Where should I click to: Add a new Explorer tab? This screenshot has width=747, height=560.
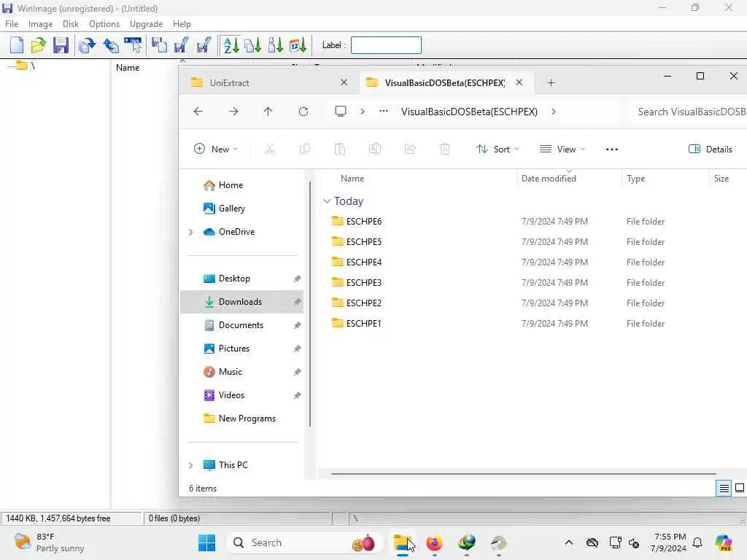551,83
